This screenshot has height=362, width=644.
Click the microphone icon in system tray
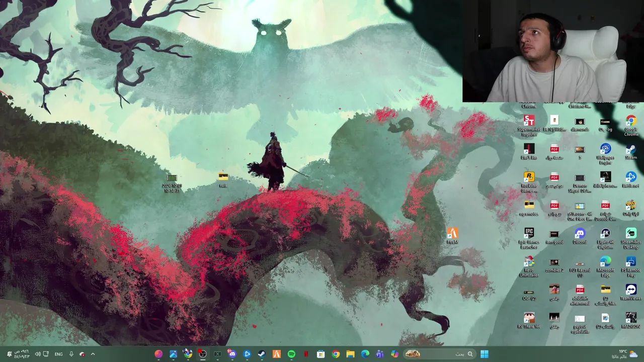(x=71, y=354)
